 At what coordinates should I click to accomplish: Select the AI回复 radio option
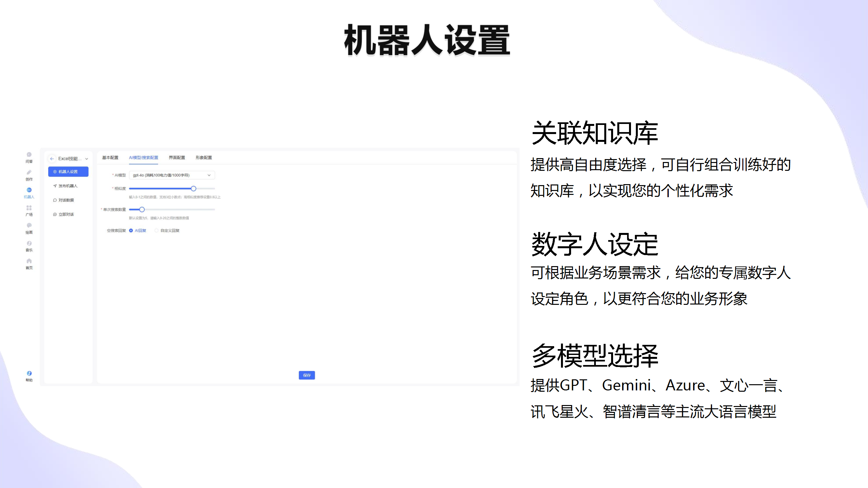click(x=131, y=231)
